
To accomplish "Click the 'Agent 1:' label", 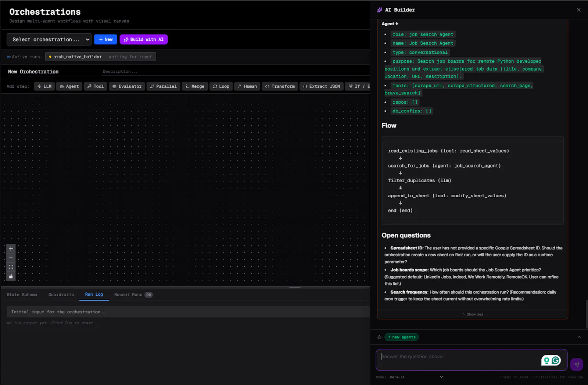I will click(x=390, y=24).
